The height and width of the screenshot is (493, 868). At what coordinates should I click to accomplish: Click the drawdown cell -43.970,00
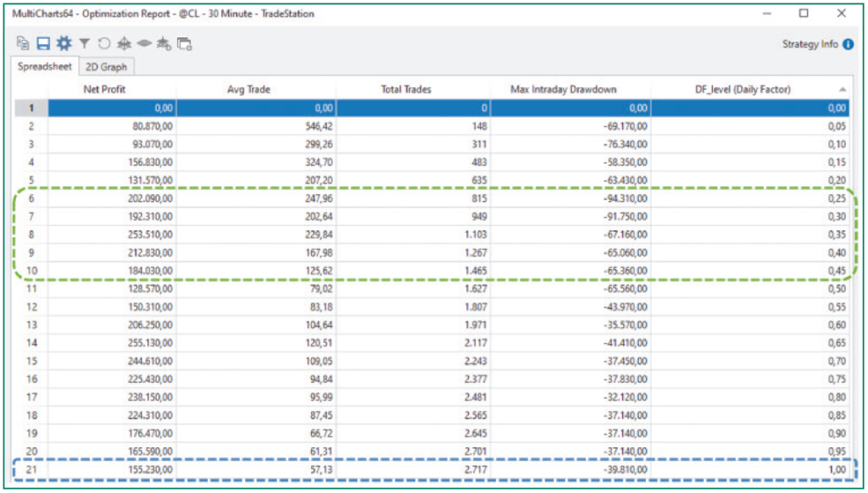pyautogui.click(x=570, y=307)
